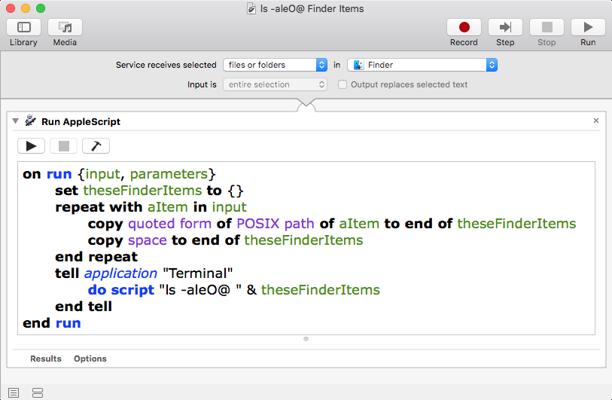Click the resize handle dot below the script
The image size is (612, 400).
306,339
